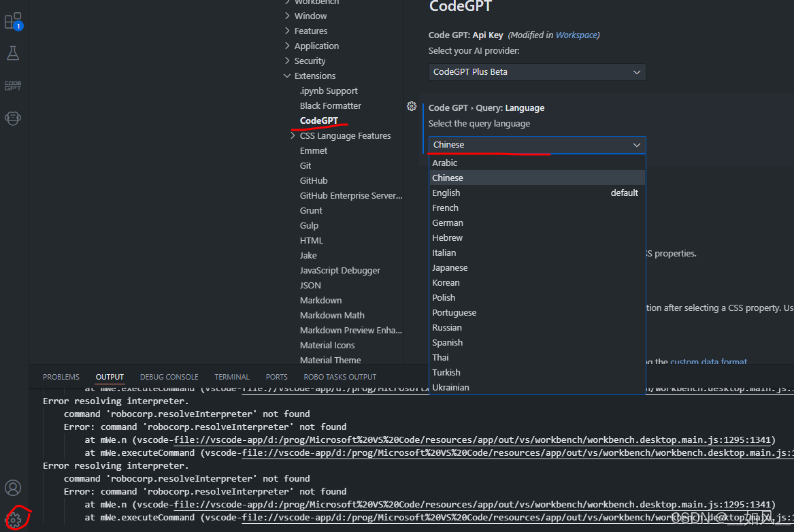
Task: Select English default language option
Action: tap(537, 193)
